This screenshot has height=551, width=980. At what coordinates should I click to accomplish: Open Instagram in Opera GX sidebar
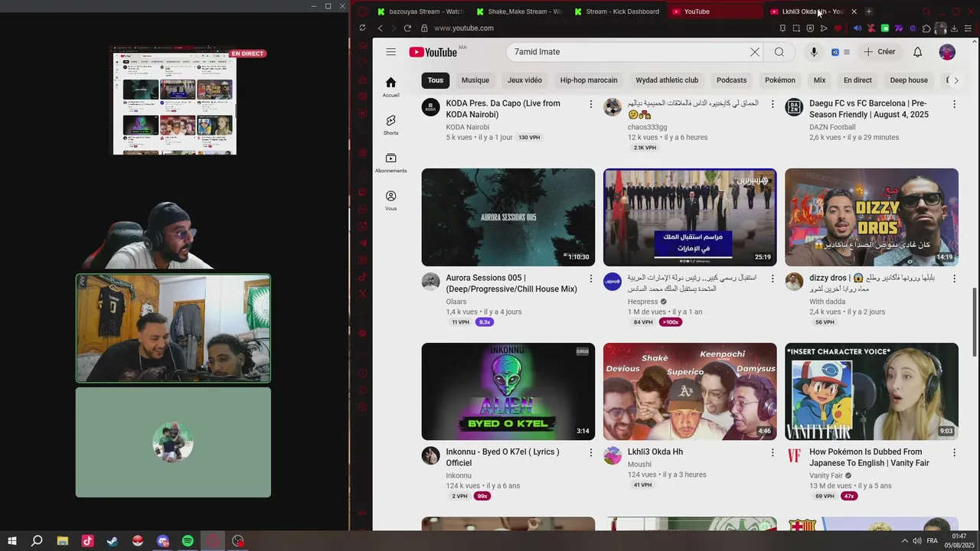(x=362, y=259)
